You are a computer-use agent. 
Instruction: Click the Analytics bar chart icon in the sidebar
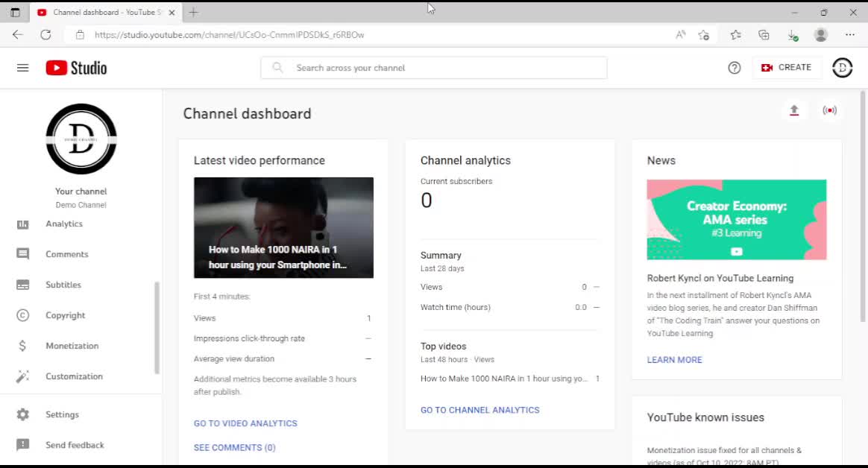pyautogui.click(x=22, y=224)
